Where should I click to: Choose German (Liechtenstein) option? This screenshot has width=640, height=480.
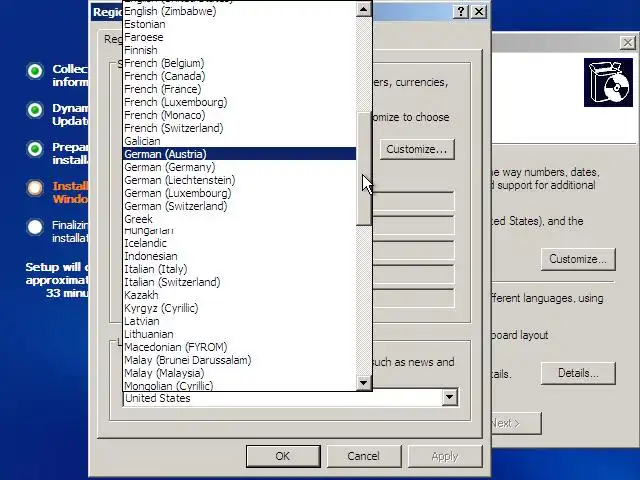[x=240, y=180]
